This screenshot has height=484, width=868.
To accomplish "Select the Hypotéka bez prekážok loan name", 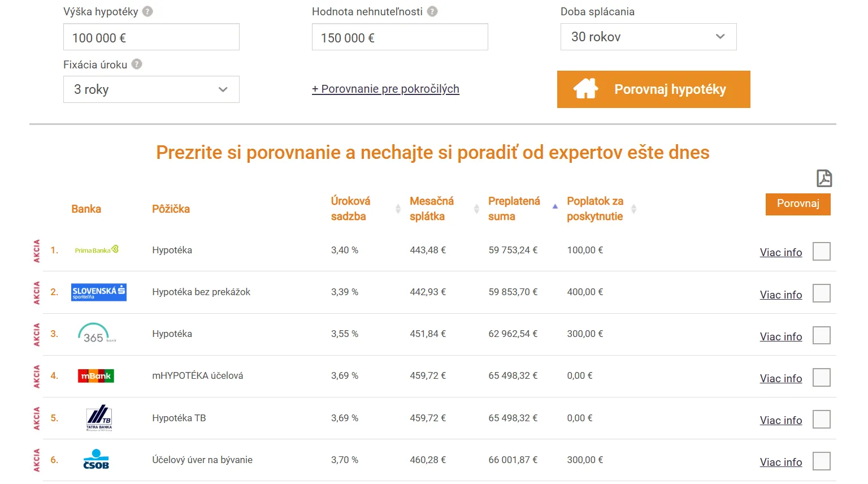I will [201, 292].
